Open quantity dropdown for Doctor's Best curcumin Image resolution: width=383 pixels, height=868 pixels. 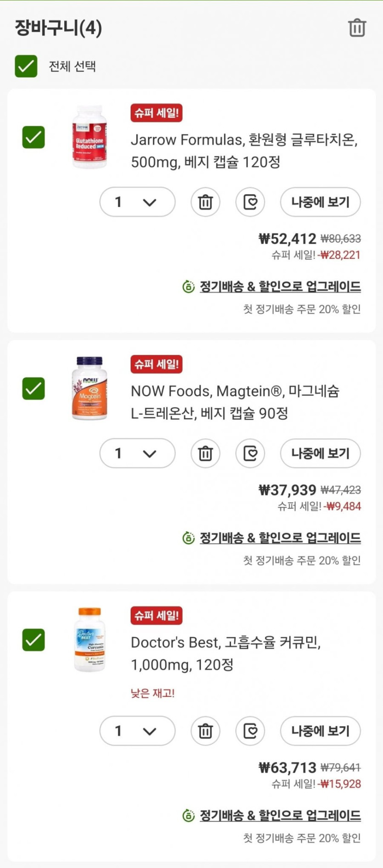137,731
